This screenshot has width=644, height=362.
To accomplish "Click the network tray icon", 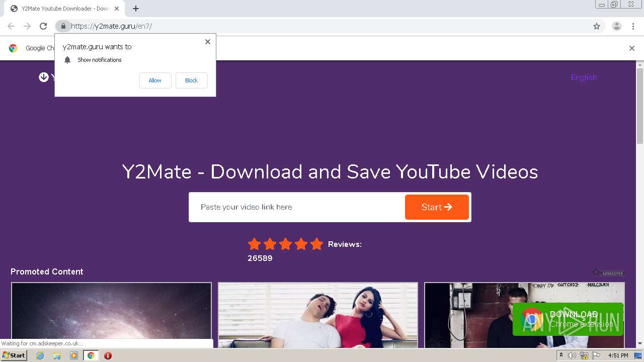I will [584, 355].
